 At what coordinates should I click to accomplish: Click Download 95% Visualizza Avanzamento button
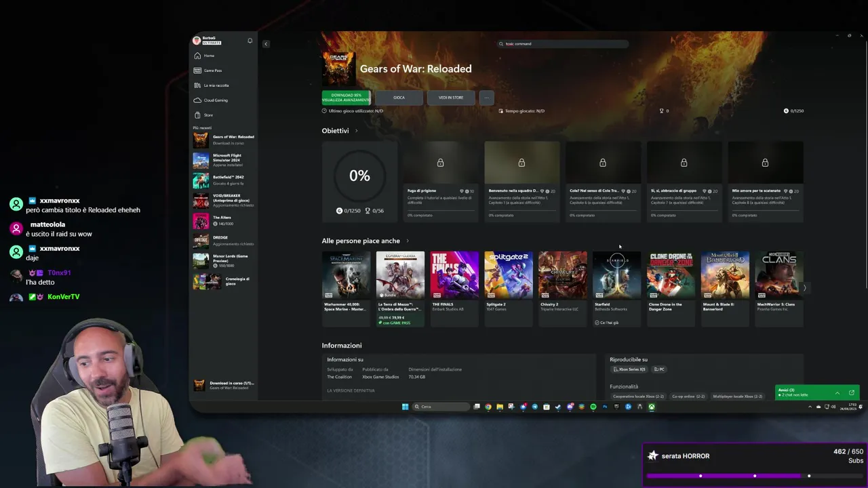[x=346, y=98]
